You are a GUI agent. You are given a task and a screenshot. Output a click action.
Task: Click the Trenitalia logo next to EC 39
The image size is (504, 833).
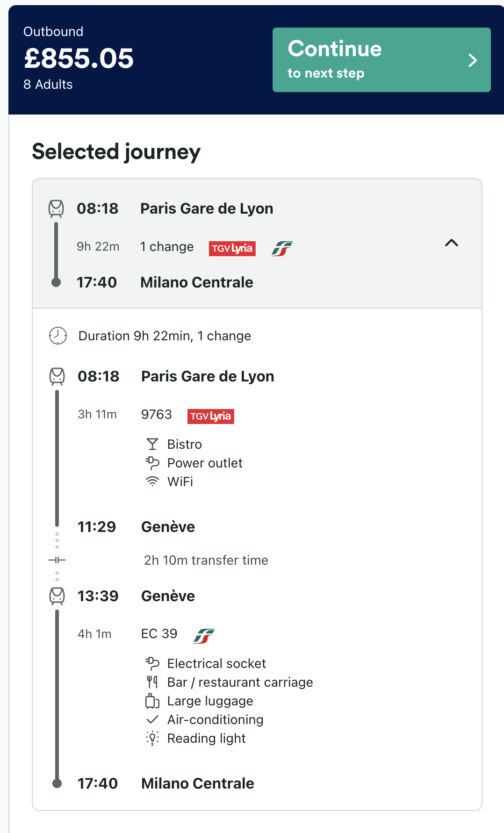pyautogui.click(x=204, y=636)
